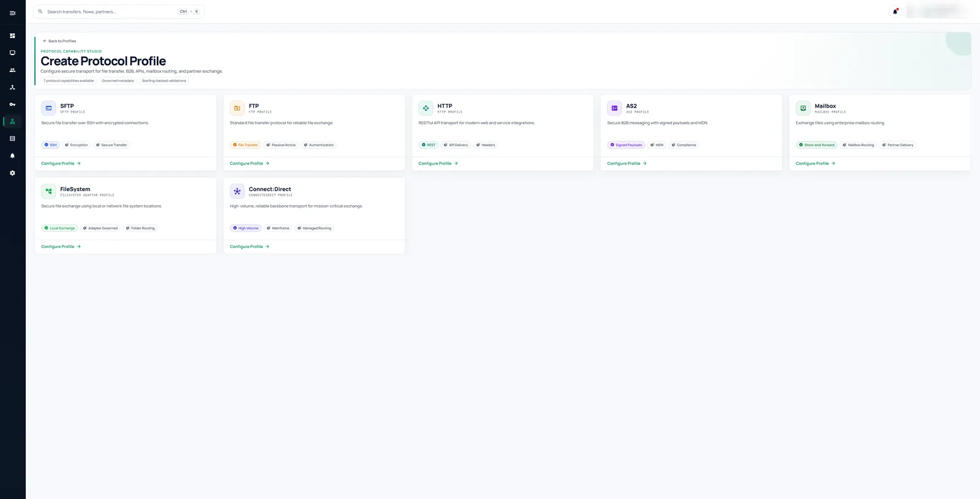Open the list report icon in sidebar

point(12,138)
